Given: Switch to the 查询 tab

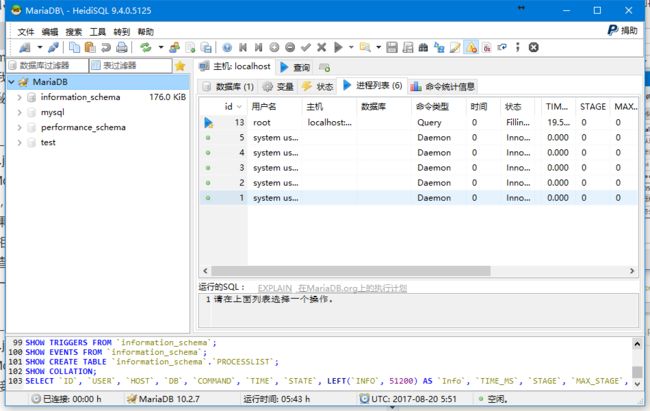Looking at the screenshot, I should tap(296, 67).
